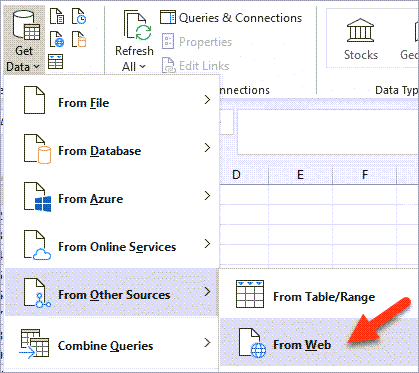
Task: Open the Combine Queries submenu
Action: pos(112,343)
